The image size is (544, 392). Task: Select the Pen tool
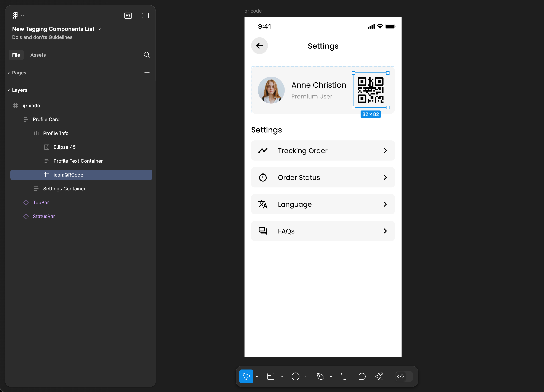click(320, 376)
